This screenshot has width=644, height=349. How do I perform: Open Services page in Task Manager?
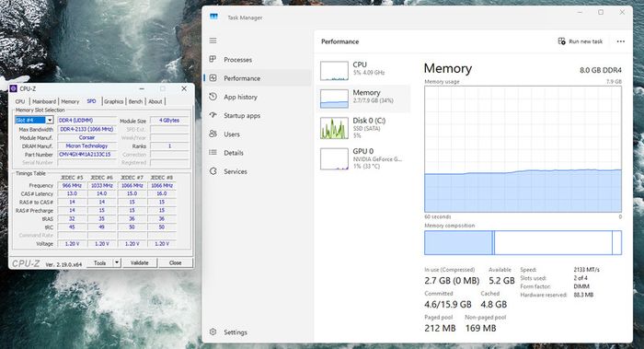236,171
